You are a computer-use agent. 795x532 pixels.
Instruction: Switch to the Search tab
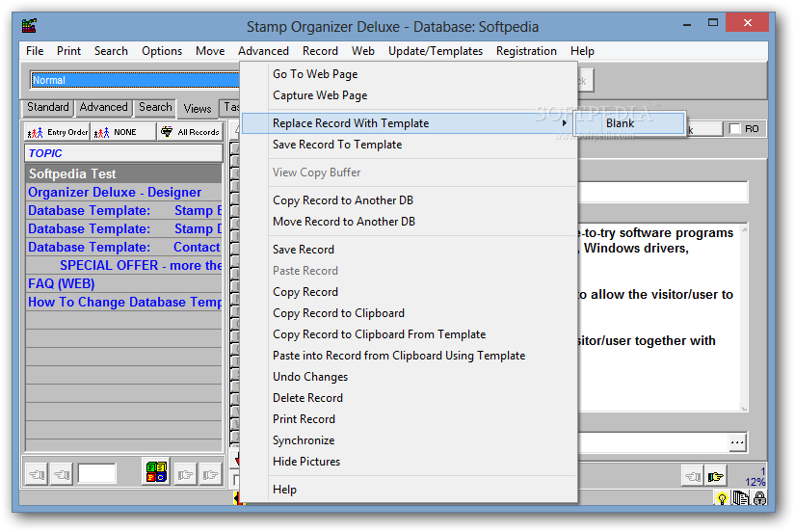[155, 108]
